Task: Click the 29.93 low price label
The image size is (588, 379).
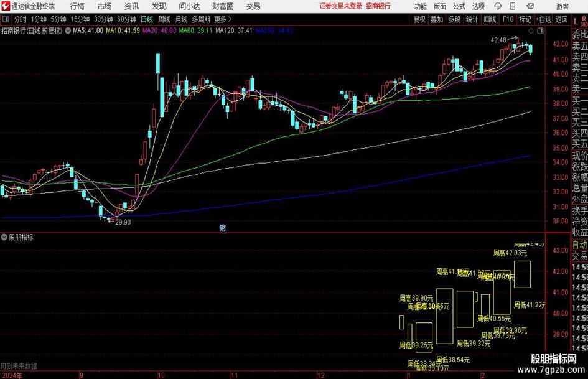Action: [123, 222]
